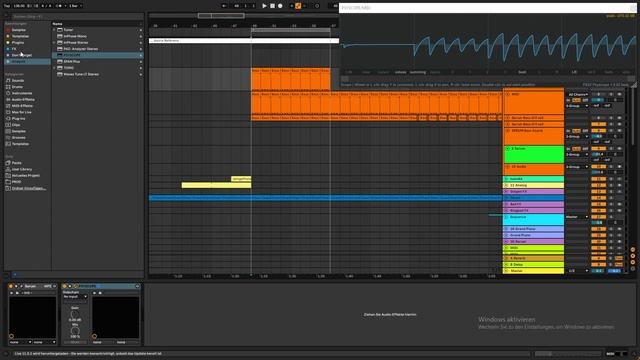Click the browser search field
Image resolution: width=640 pixels, height=360 pixels.
point(78,17)
